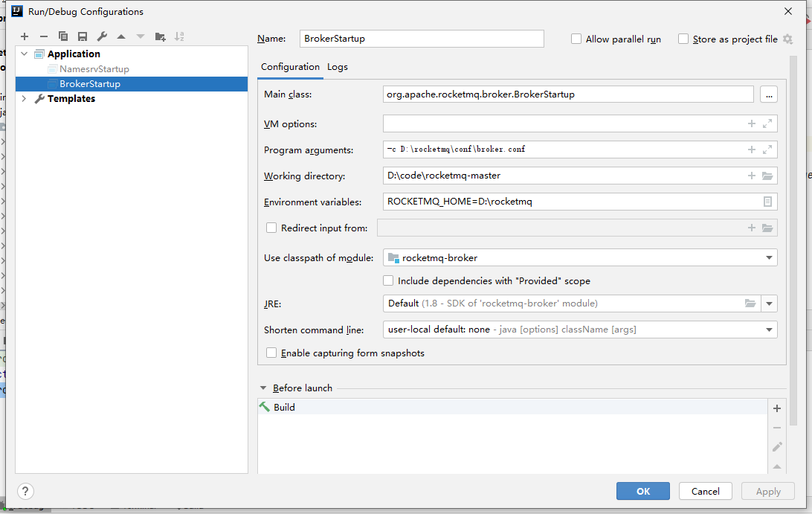
Task: Enable Allow parallel run checkbox
Action: click(x=576, y=39)
